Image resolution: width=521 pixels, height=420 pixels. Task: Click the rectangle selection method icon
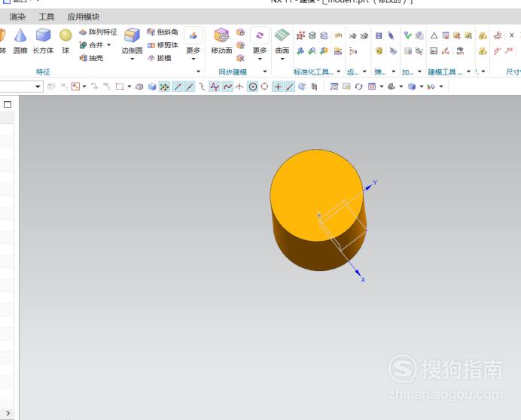click(119, 87)
